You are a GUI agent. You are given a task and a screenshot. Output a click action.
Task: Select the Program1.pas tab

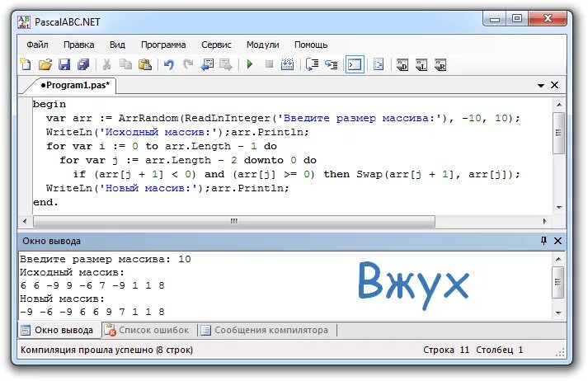click(75, 85)
